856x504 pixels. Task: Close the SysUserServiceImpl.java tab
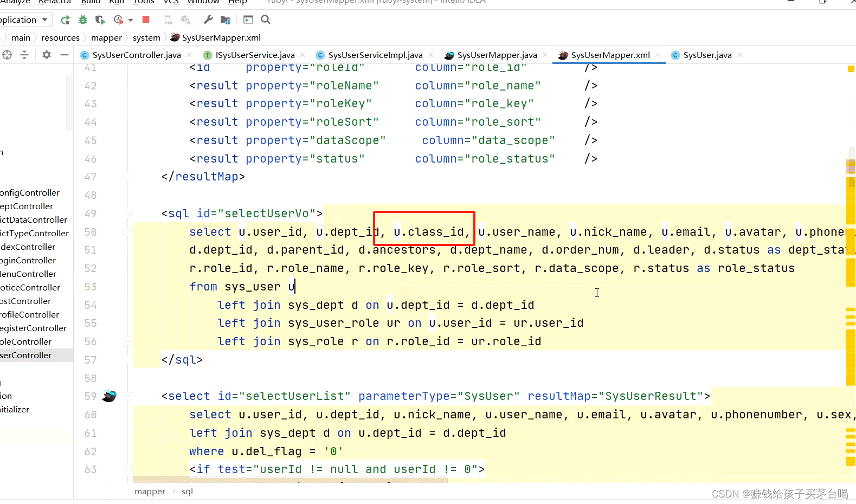click(x=431, y=55)
